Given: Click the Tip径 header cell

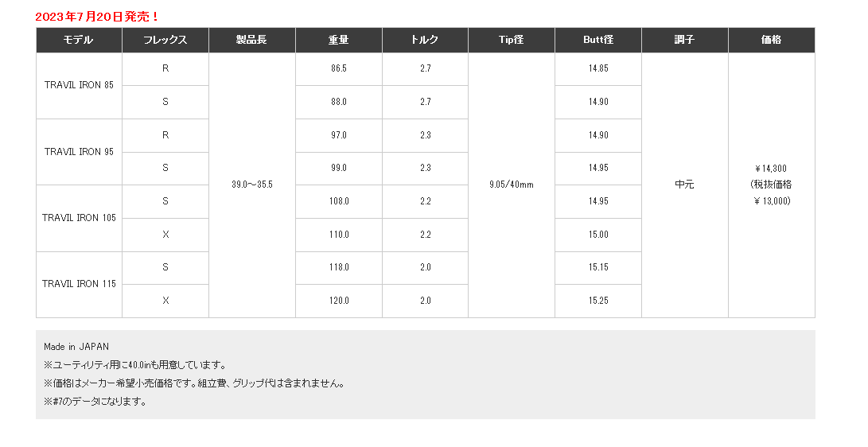Looking at the screenshot, I should pyautogui.click(x=512, y=40).
